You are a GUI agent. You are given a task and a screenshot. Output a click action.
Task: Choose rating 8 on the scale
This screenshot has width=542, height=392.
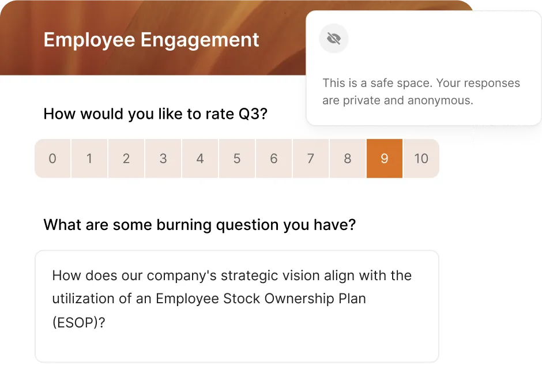[x=348, y=159]
